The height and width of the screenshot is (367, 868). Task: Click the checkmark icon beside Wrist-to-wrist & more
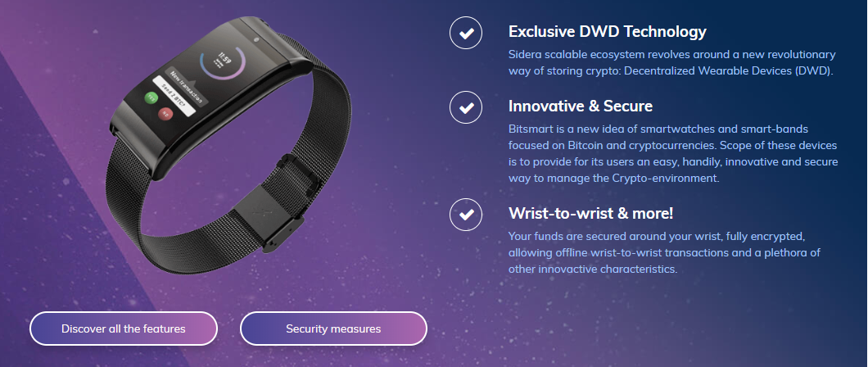pos(466,214)
